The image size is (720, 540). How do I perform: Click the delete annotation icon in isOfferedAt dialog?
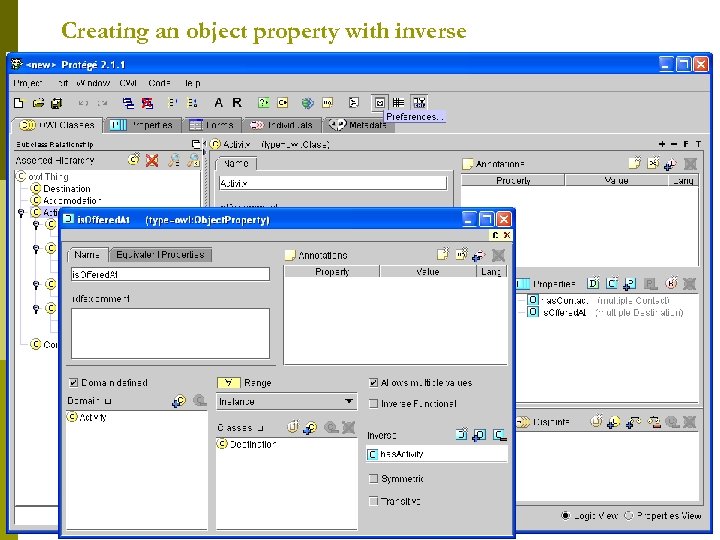coord(498,255)
